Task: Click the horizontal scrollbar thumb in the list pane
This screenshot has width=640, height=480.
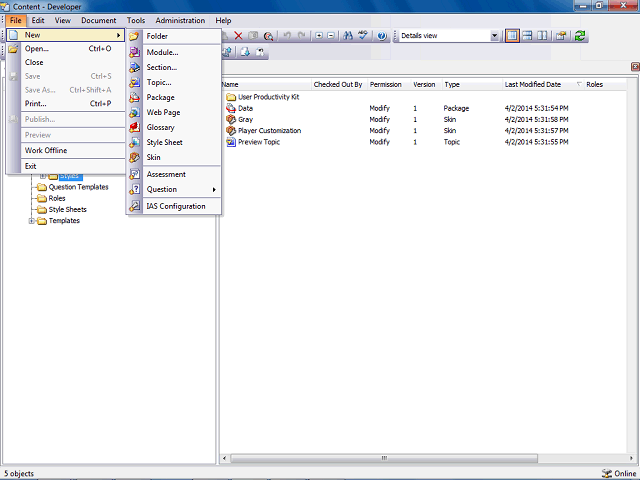Action: [x=384, y=458]
